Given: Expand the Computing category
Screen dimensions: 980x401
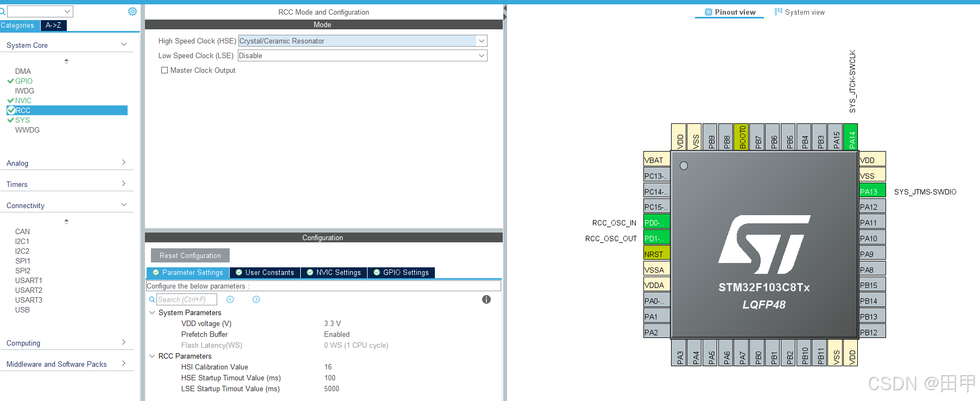Looking at the screenshot, I should (x=124, y=342).
